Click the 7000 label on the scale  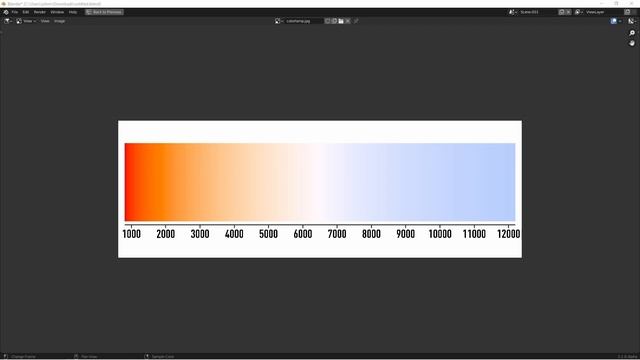[337, 234]
